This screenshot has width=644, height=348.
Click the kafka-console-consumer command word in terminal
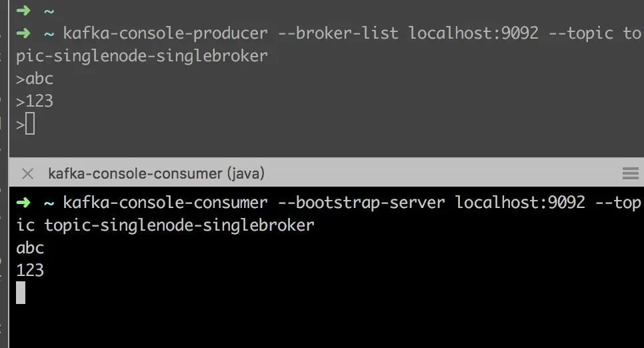pos(165,203)
